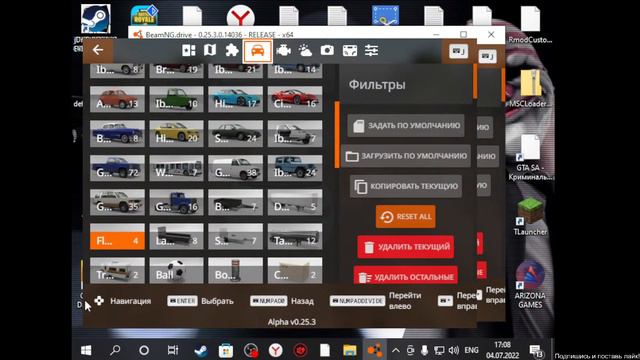Image resolution: width=640 pixels, height=360 pixels.
Task: Click BeamNG.drive taskbar icon
Action: 375,350
